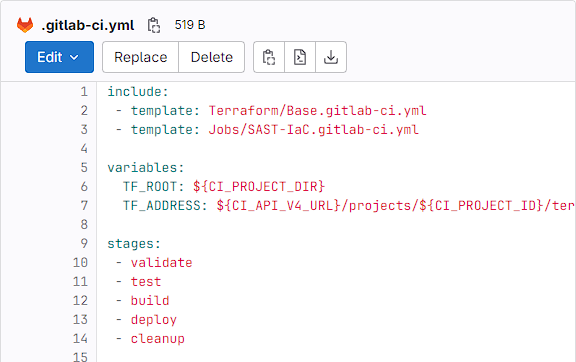Click 'Terraform/Base.gitlab-ci.yml' template value
Image resolution: width=576 pixels, height=362 pixels.
317,111
